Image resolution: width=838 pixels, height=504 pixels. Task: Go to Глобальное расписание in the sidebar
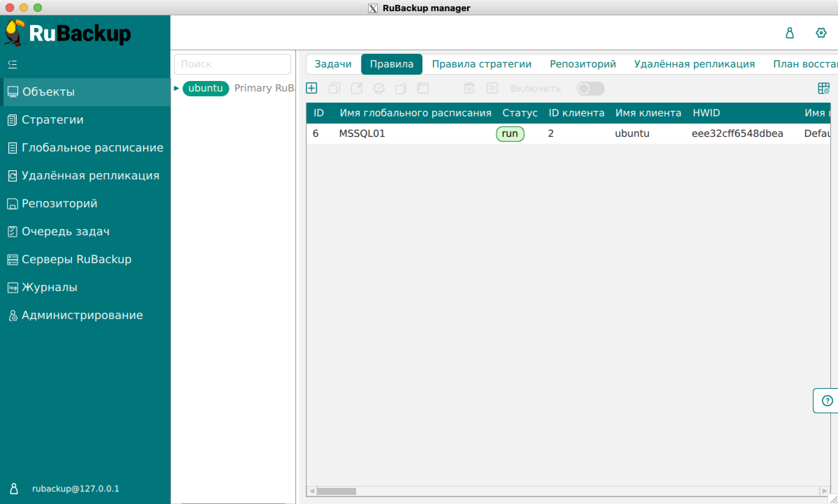point(92,148)
